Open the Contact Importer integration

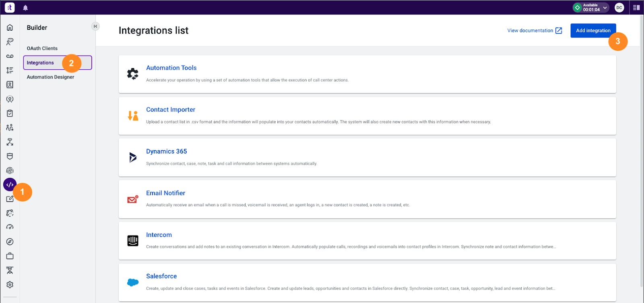tap(171, 110)
